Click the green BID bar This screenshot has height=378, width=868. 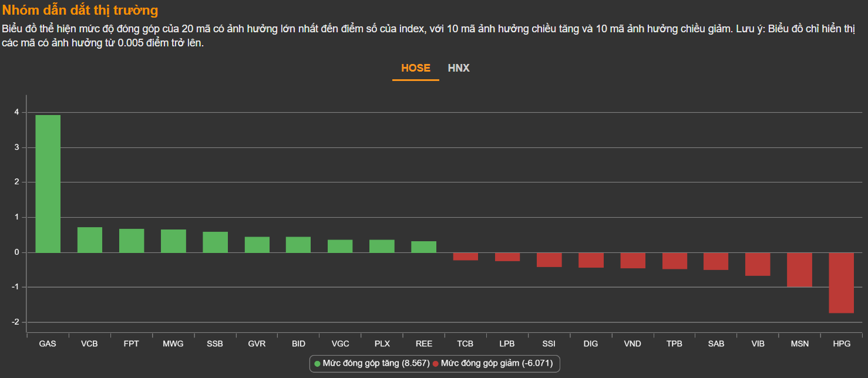pos(298,245)
